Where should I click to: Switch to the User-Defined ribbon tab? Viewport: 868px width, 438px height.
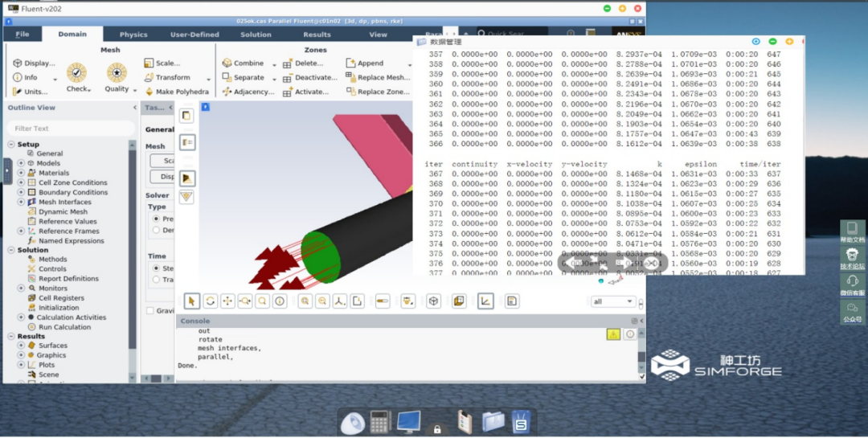click(x=194, y=35)
